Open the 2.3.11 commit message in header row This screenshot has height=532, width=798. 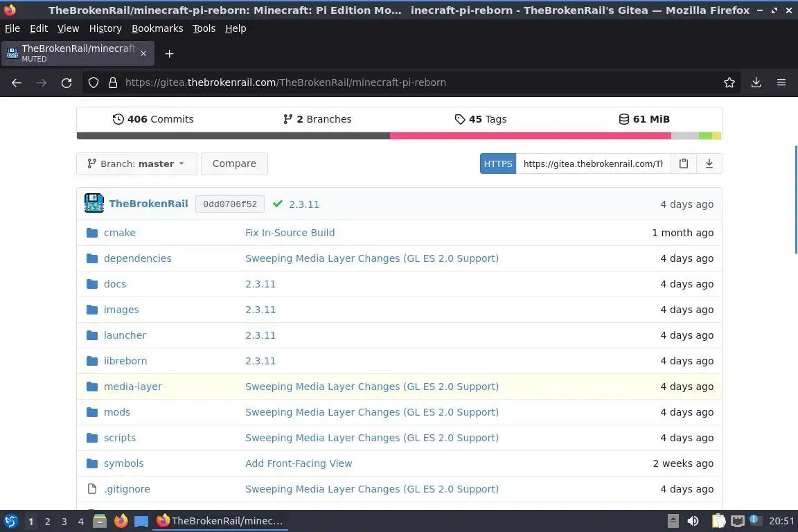pos(304,204)
